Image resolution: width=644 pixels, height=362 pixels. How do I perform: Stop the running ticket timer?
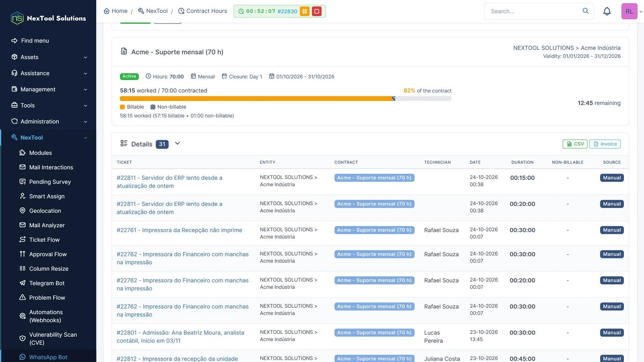click(317, 11)
